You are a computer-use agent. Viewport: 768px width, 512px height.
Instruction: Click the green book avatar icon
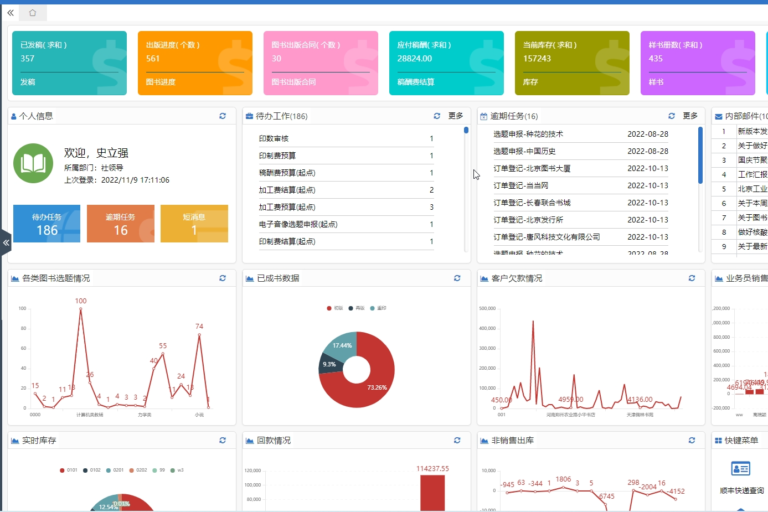point(33,163)
